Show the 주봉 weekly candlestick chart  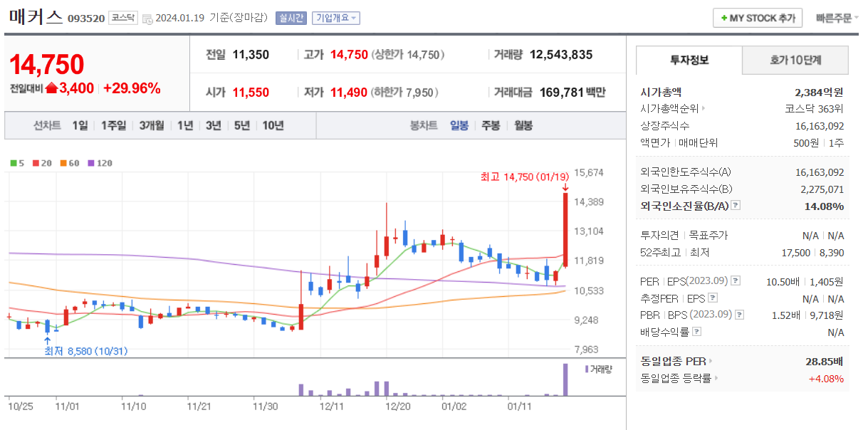coord(491,126)
